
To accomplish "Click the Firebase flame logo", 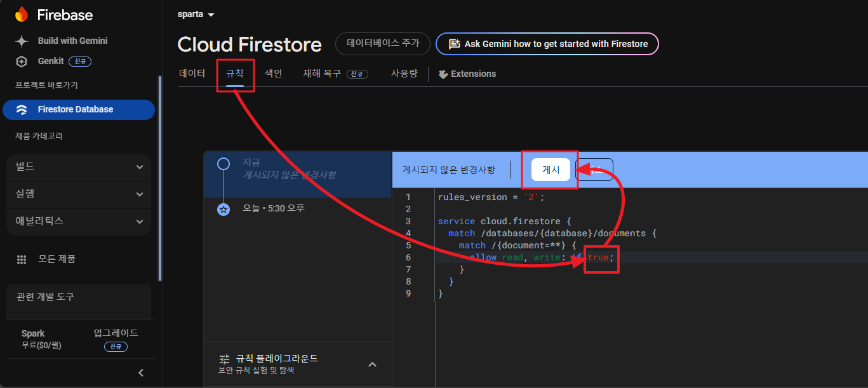I will point(22,15).
